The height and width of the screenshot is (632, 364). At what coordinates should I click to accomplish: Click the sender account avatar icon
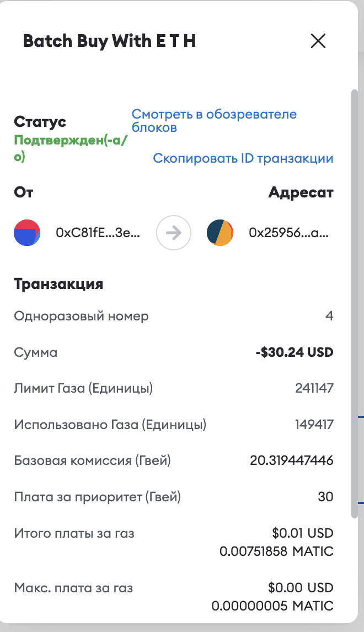(x=27, y=233)
